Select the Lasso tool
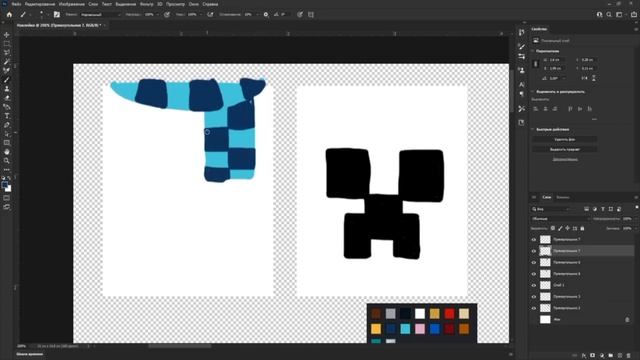The image size is (640, 360). tap(7, 53)
